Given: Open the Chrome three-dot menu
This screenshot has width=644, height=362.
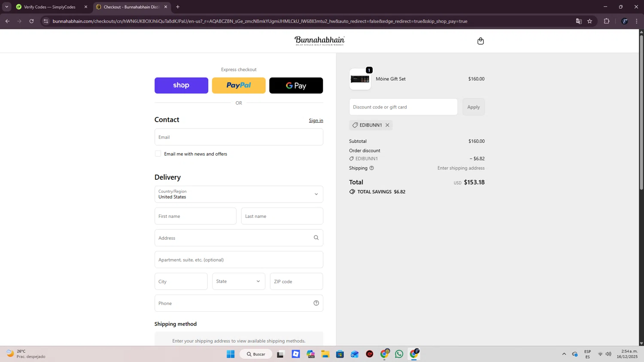Looking at the screenshot, I should tap(637, 21).
